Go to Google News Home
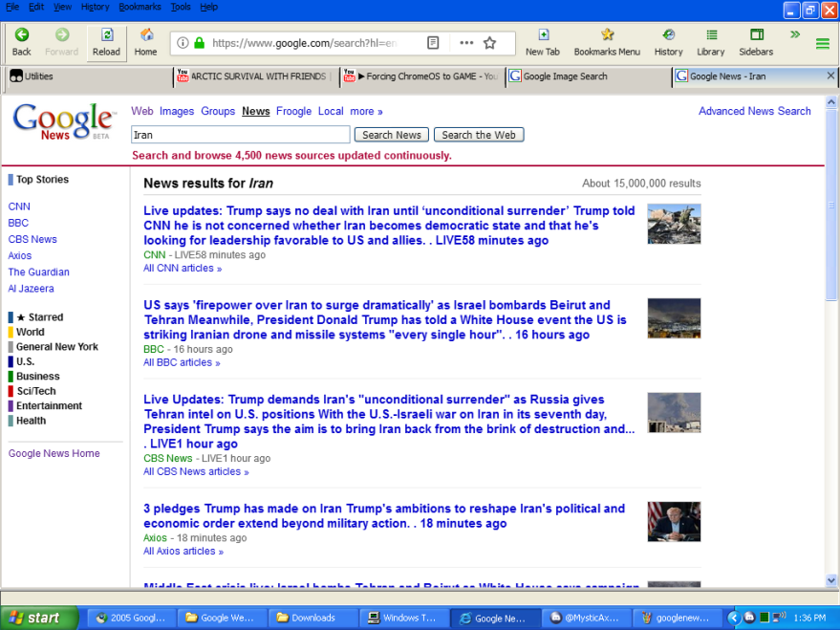The width and height of the screenshot is (840, 630). [x=54, y=453]
